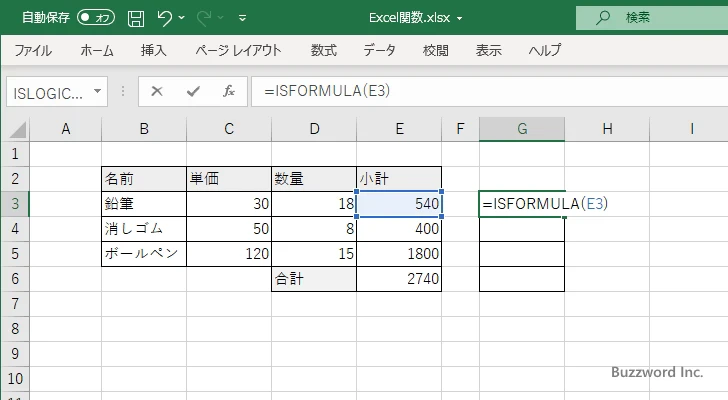Select row 1 header
This screenshot has width=728, height=400.
click(15, 154)
